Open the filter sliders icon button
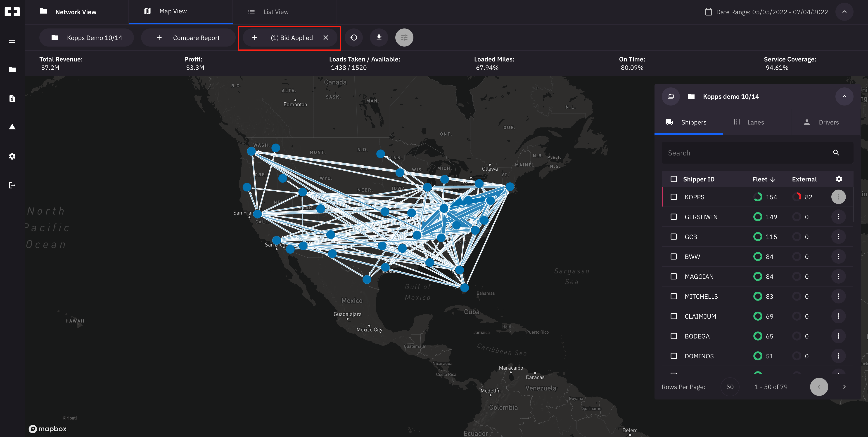868x437 pixels. (404, 37)
